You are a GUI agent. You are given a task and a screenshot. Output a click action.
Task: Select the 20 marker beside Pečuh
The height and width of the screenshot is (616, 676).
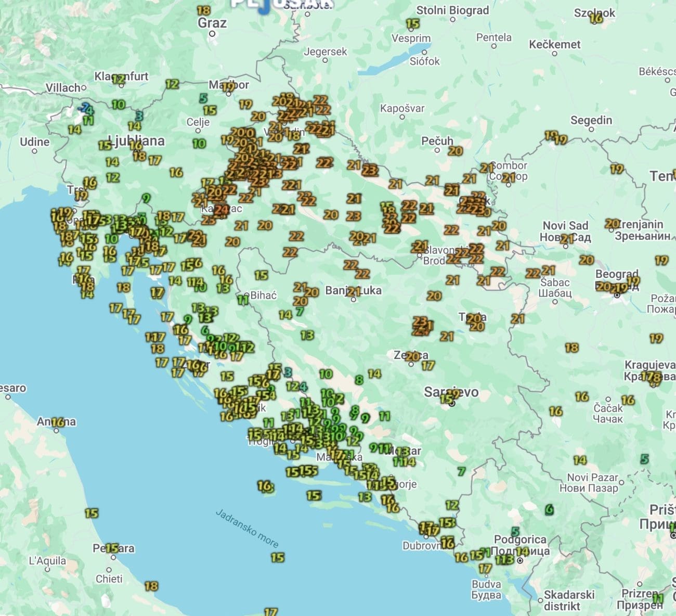(x=456, y=151)
